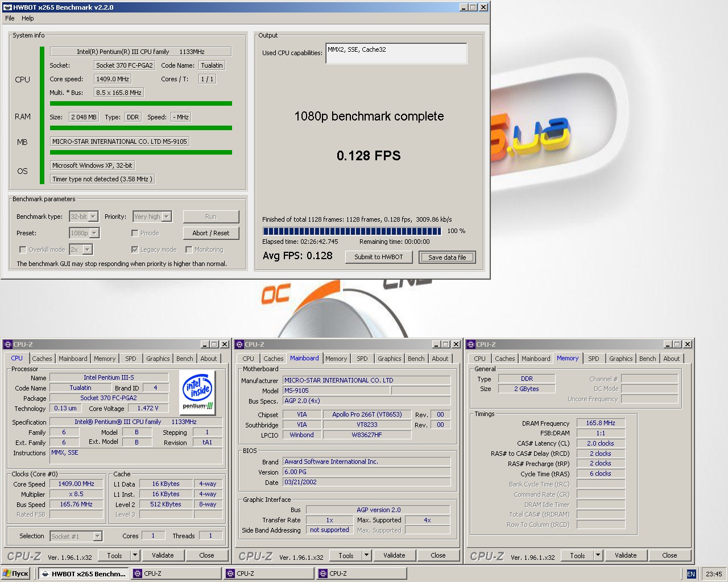Open Graphics tab in Mainboard CPU-Z window
The width and height of the screenshot is (728, 582).
point(390,359)
